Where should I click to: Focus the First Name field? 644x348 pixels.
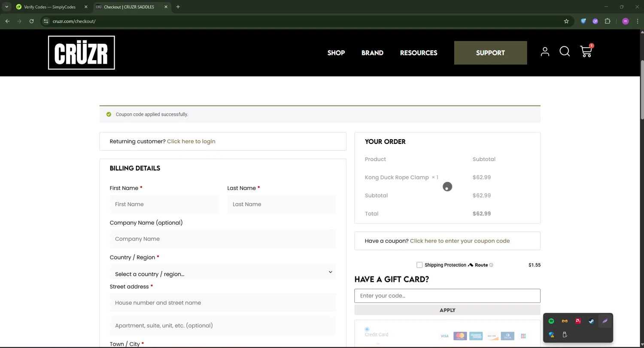click(164, 204)
